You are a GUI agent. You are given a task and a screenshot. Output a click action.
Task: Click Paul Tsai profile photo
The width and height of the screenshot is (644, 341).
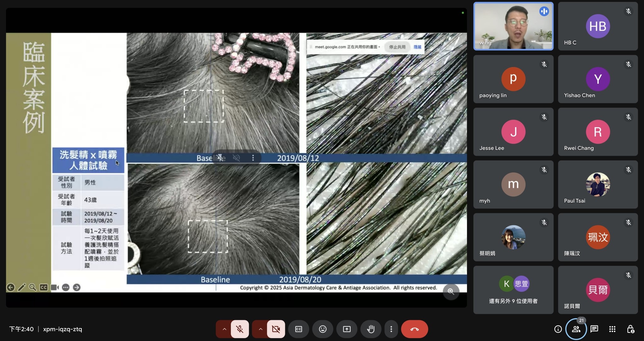click(x=598, y=184)
